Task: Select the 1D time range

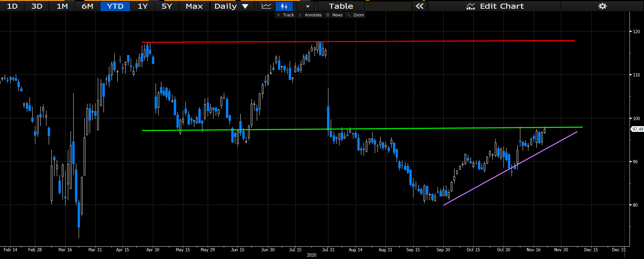Action: [x=12, y=6]
